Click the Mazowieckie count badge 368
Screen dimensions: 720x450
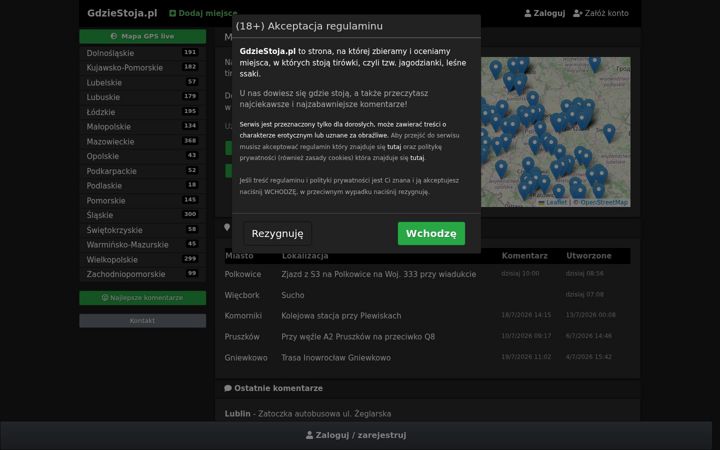pyautogui.click(x=190, y=141)
